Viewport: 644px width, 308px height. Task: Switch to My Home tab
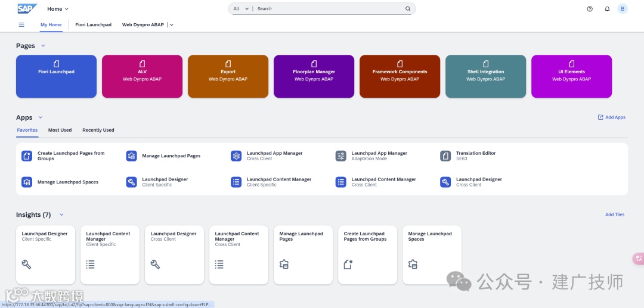(x=51, y=24)
